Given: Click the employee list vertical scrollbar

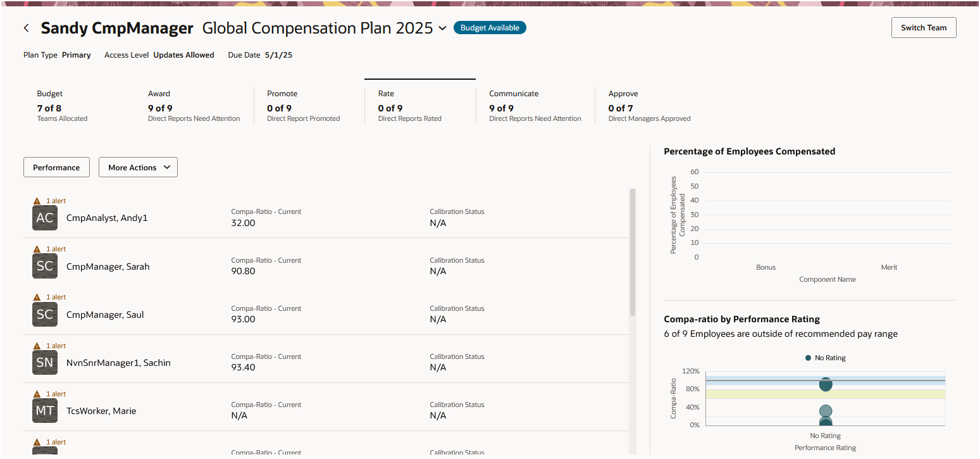Looking at the screenshot, I should (632, 253).
